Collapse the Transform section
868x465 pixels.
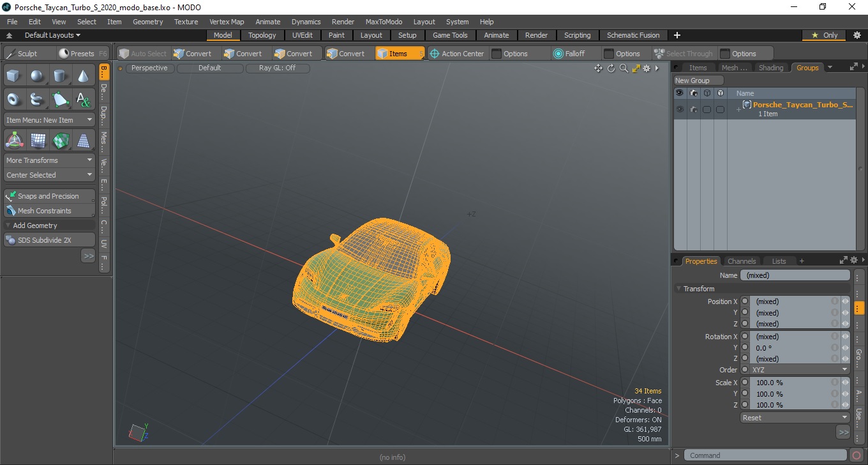679,289
